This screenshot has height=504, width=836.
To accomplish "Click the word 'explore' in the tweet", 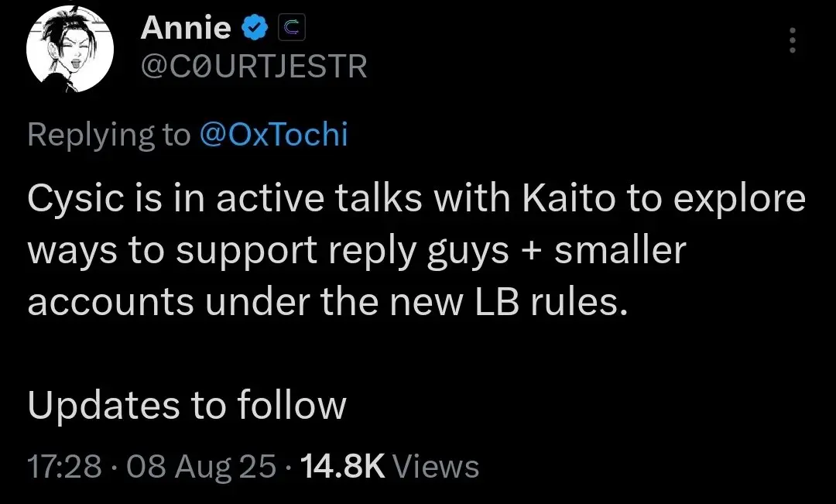I will point(739,200).
